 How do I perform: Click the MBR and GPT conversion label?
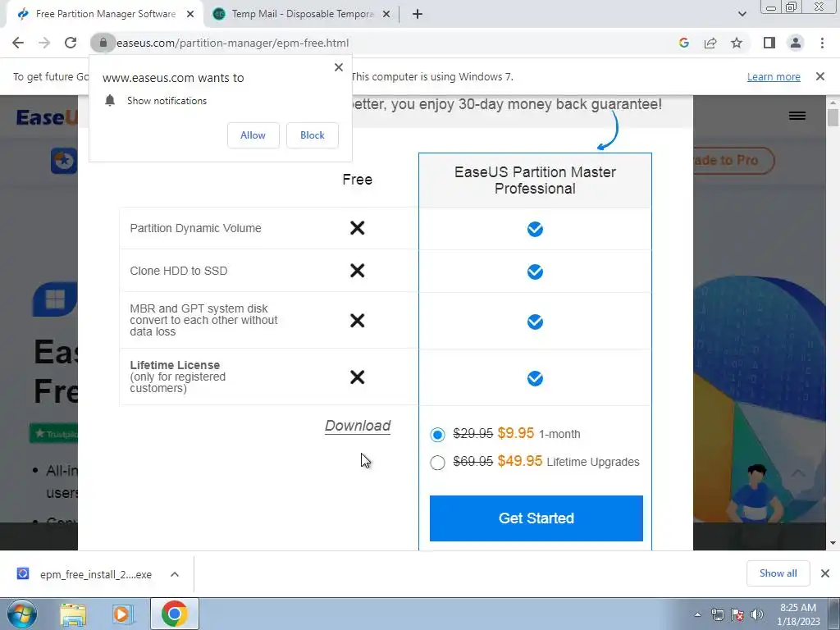203,320
